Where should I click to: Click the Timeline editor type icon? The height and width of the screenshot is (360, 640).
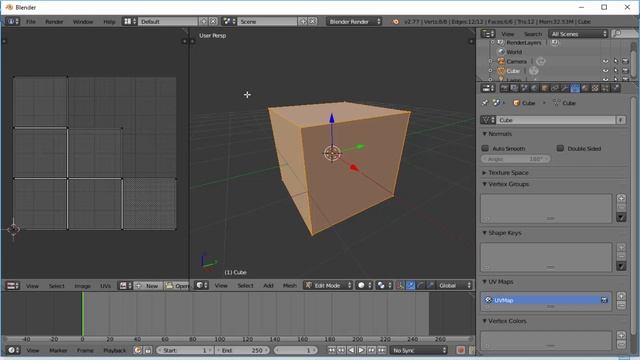(x=13, y=350)
